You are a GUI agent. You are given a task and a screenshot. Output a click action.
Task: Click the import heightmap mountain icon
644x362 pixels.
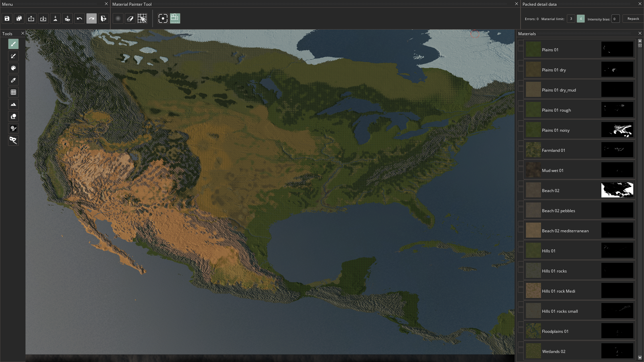(55, 18)
